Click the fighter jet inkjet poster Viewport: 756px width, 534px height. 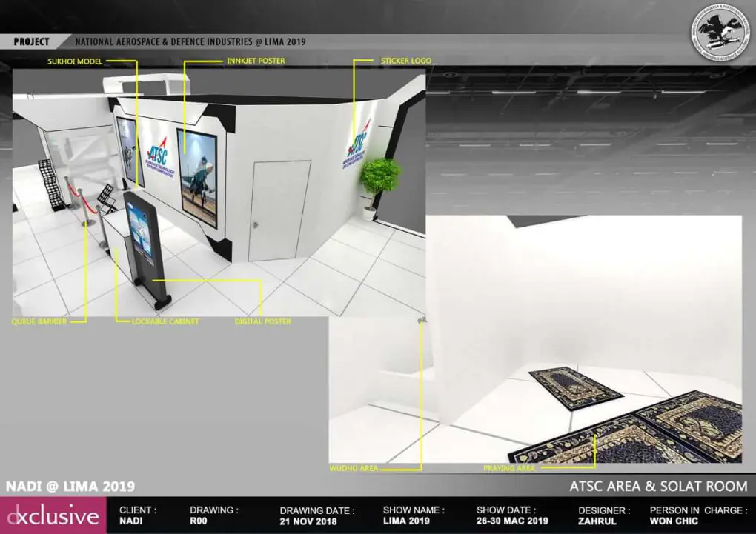[197, 177]
